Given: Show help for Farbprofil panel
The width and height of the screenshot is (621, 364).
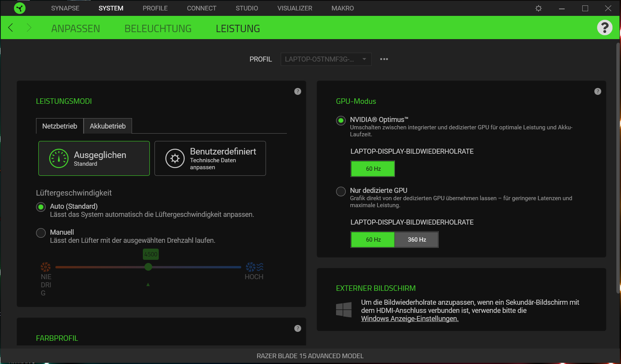Looking at the screenshot, I should (x=298, y=328).
